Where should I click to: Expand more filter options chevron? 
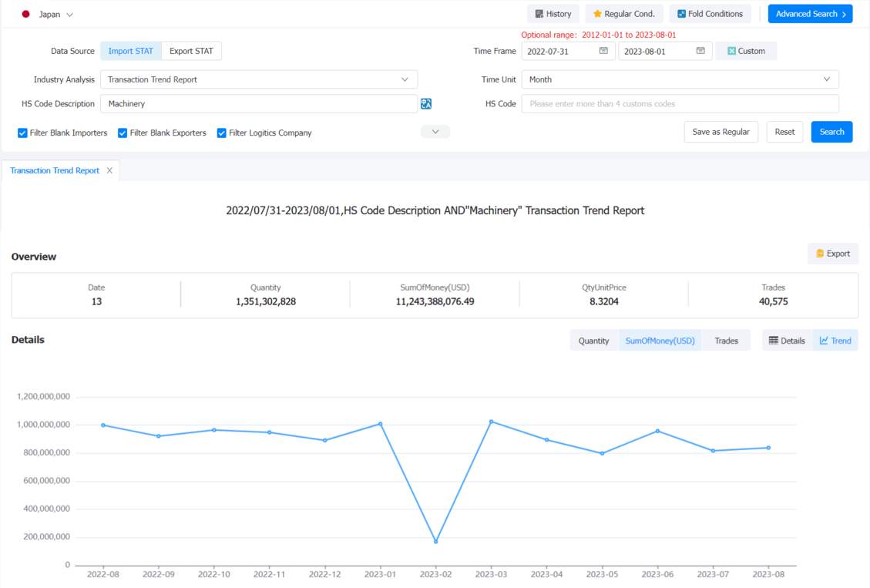(x=435, y=132)
